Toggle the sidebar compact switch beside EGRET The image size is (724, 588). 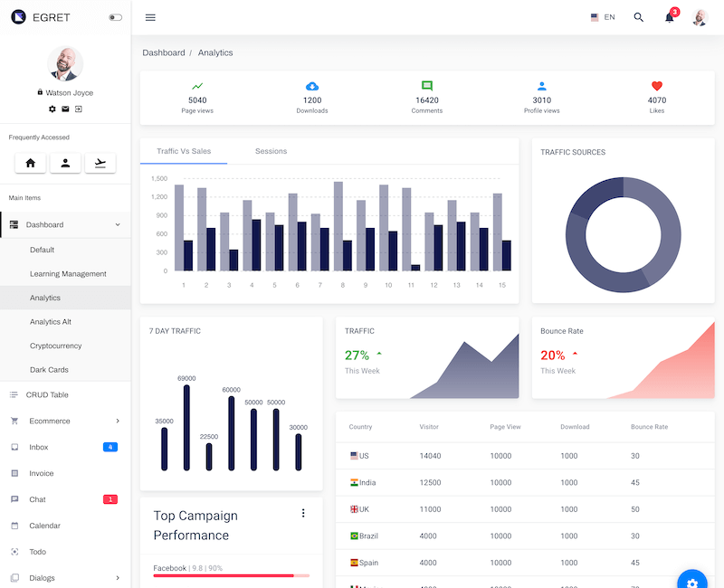[x=115, y=17]
